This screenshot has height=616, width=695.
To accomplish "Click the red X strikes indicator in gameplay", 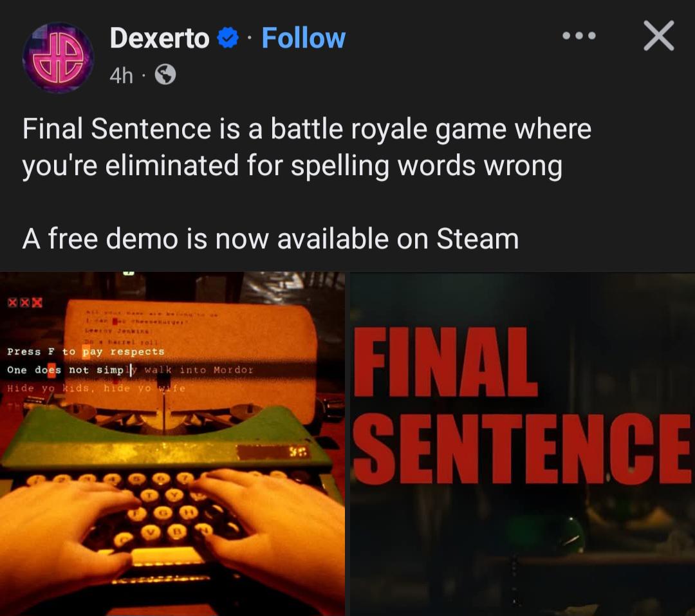I will (25, 303).
